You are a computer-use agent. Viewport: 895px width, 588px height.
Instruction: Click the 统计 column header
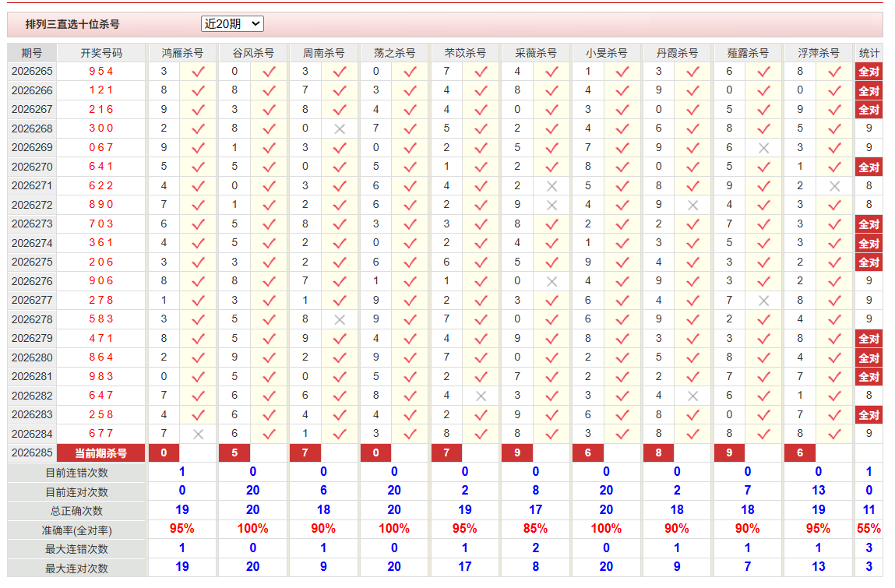pos(869,53)
